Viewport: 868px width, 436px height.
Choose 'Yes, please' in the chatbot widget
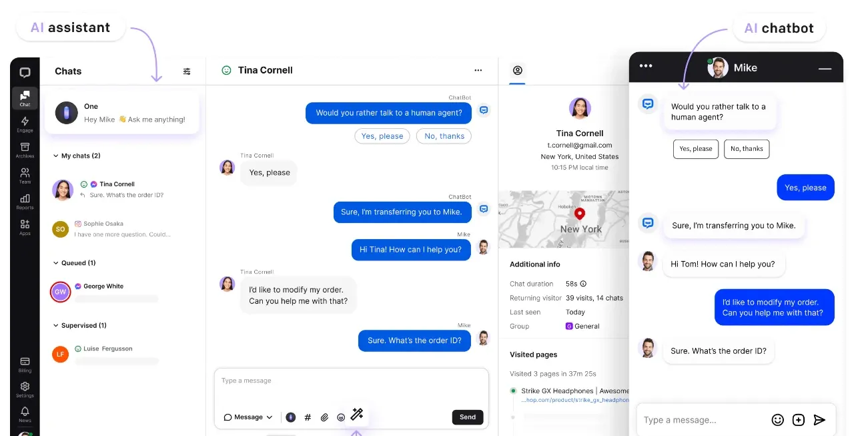click(x=696, y=149)
